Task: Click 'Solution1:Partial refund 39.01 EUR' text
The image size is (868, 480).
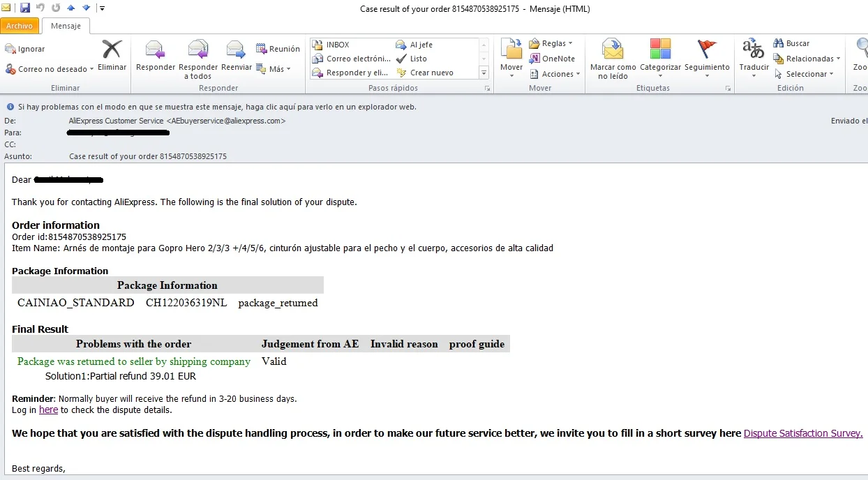Action: point(121,376)
